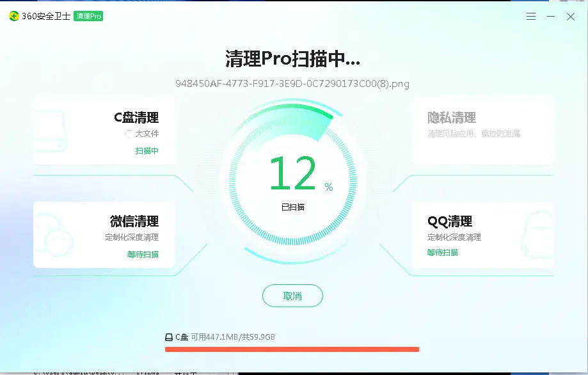Click 清理风险应用、痕迹防泄露 description
The width and height of the screenshot is (588, 375).
click(x=473, y=134)
